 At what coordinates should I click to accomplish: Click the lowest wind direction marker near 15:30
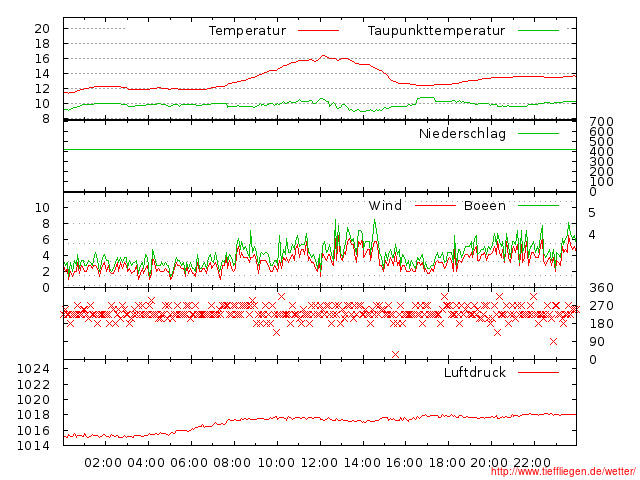coord(395,354)
